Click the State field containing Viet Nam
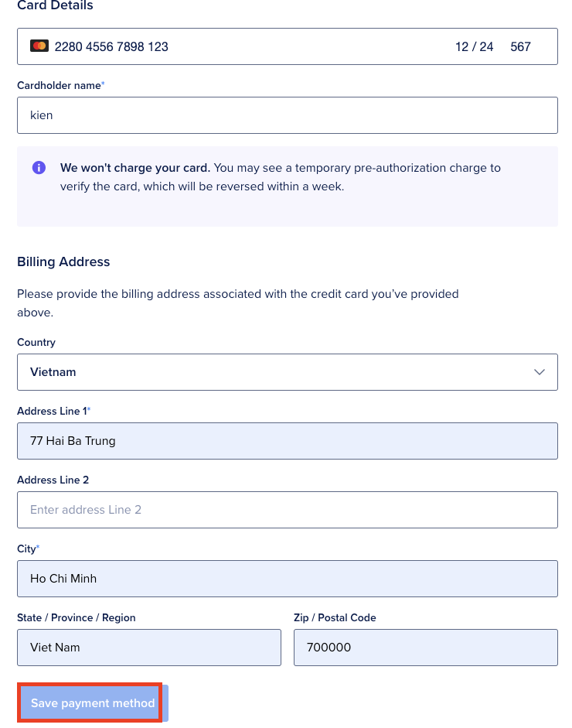Viewport: 572px width, 728px height. (148, 648)
